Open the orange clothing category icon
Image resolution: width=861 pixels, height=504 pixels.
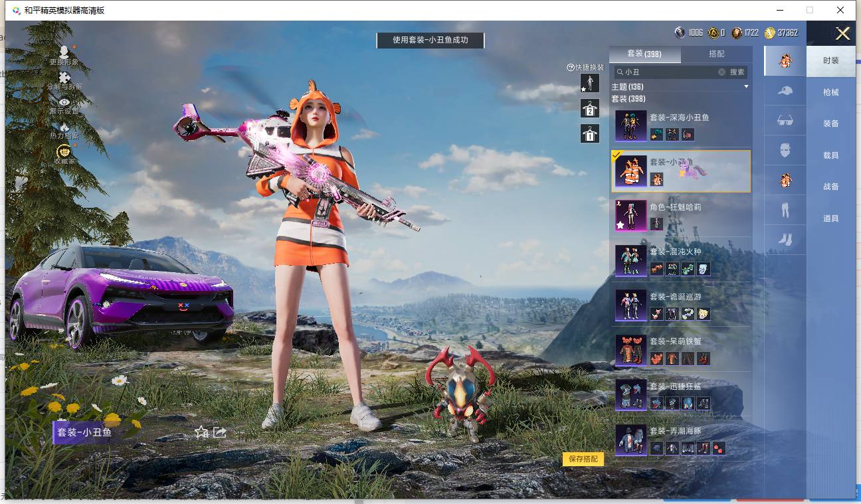click(785, 180)
